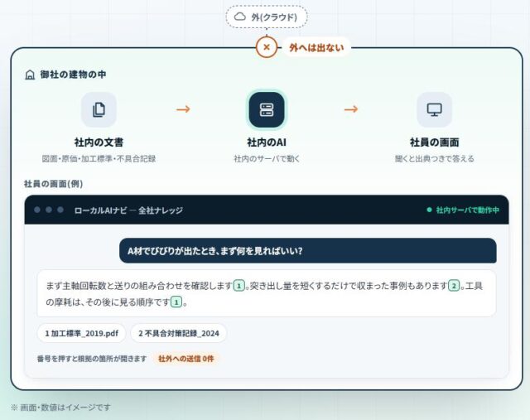The image size is (530, 420).
Task: Click the 社内のサーバで動く subtitle
Action: tap(267, 158)
